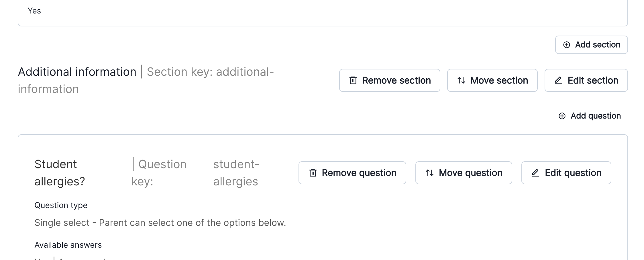Click the plus-circle icon beside Add question
This screenshot has height=260, width=644.
click(x=562, y=116)
